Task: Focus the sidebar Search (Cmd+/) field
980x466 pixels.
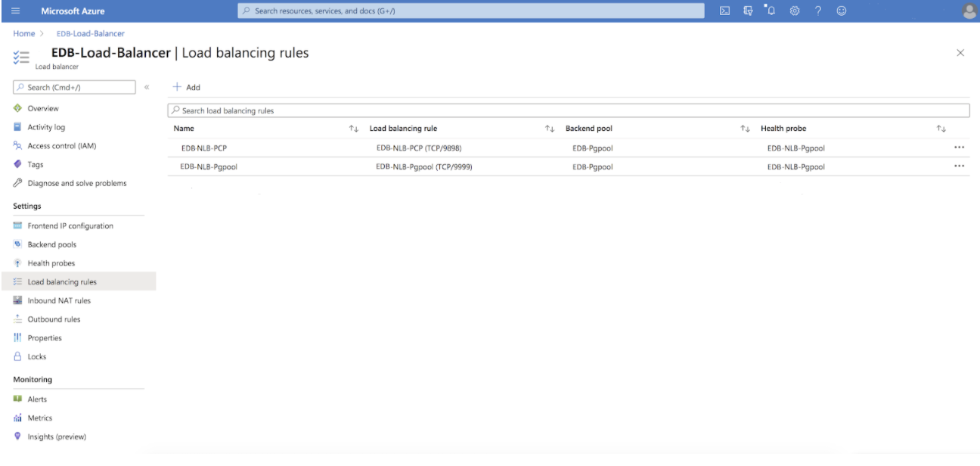Action: 75,88
